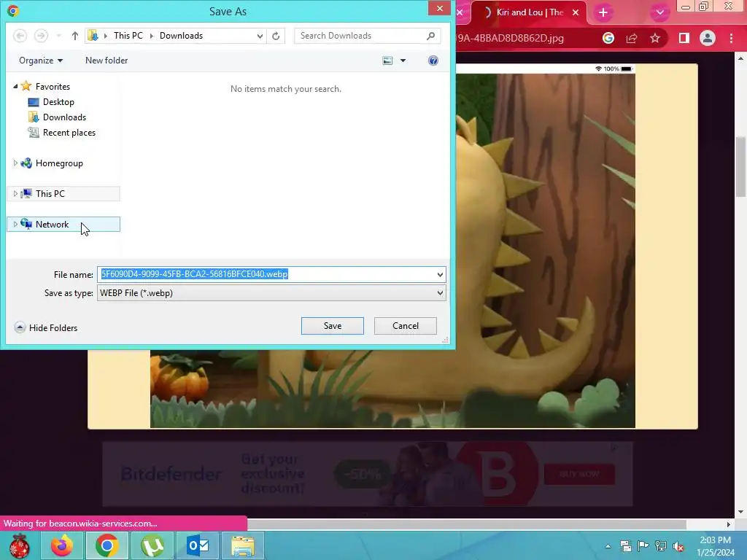747x560 pixels.
Task: Click Hide Folders toggle
Action: tap(46, 327)
